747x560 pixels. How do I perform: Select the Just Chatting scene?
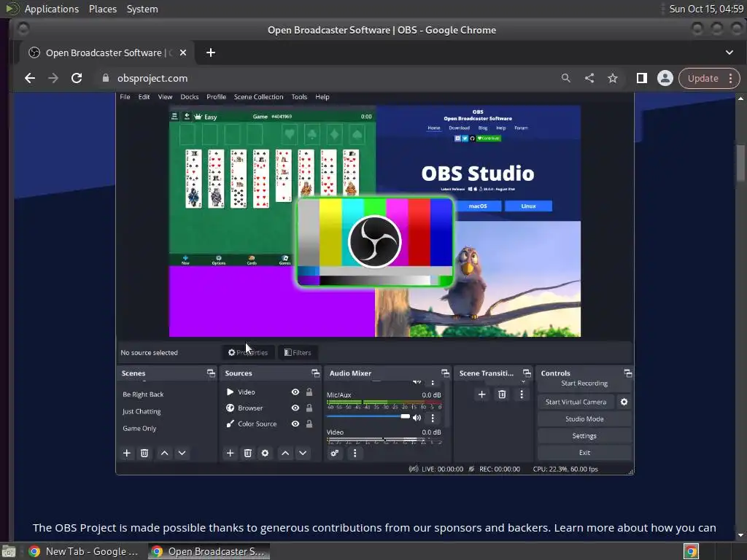(142, 411)
